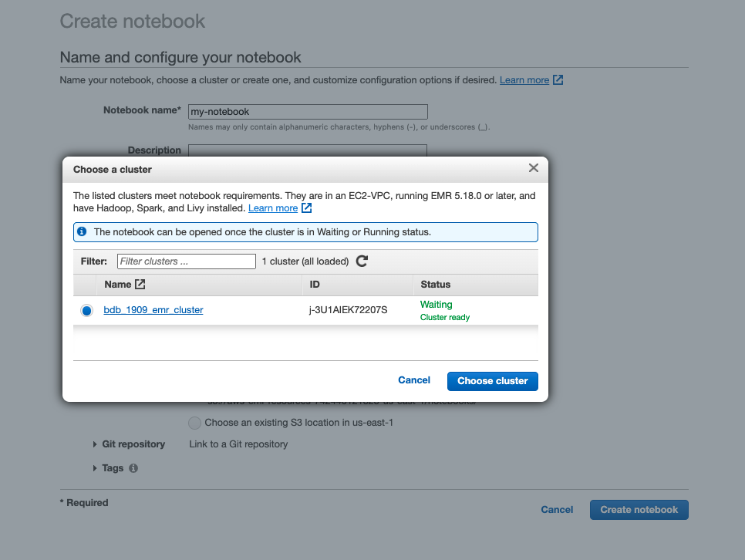
Task: Select Choose an existing S3 location option
Action: tap(194, 423)
